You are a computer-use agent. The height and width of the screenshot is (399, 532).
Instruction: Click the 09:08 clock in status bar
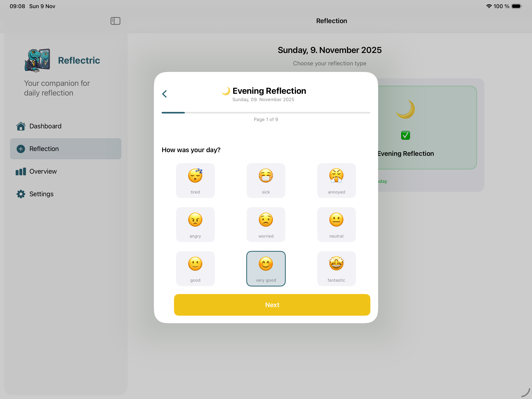pos(17,6)
